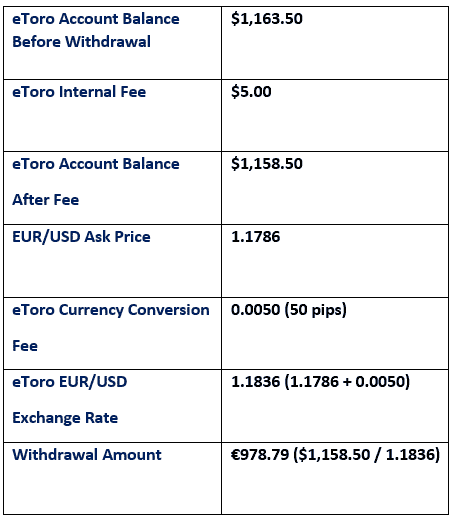This screenshot has width=455, height=519.
Task: Click the word 'Before Withdrawal' in first row
Action: pos(81,42)
